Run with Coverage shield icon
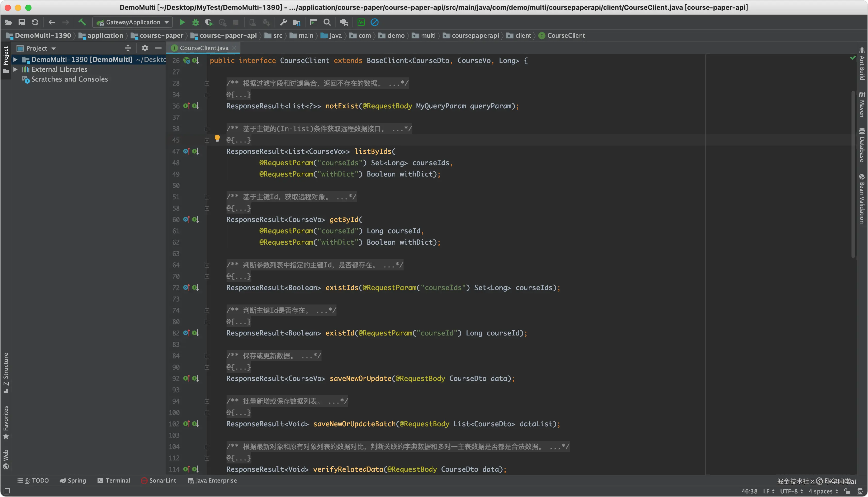Viewport: 868px width, 497px height. pyautogui.click(x=208, y=22)
